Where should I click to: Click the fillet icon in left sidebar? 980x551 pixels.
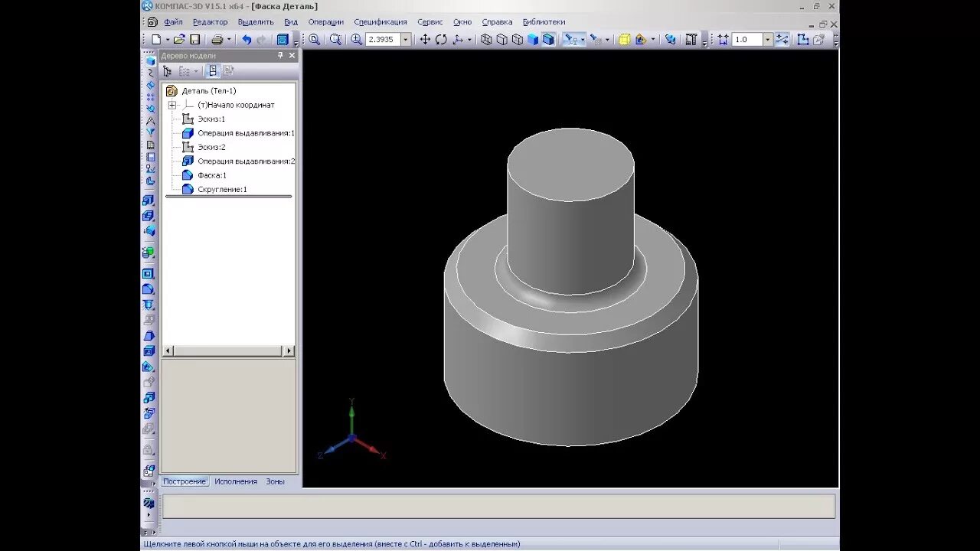pyautogui.click(x=149, y=289)
